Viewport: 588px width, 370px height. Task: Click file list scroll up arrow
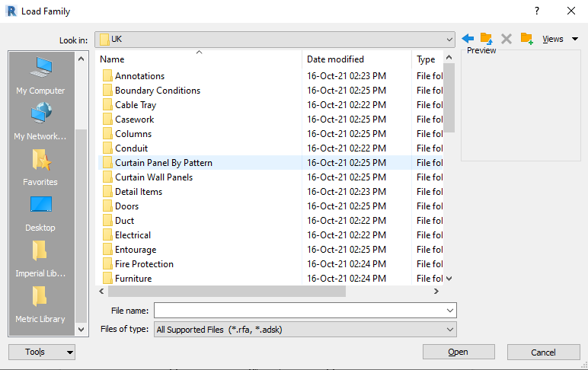click(x=449, y=57)
